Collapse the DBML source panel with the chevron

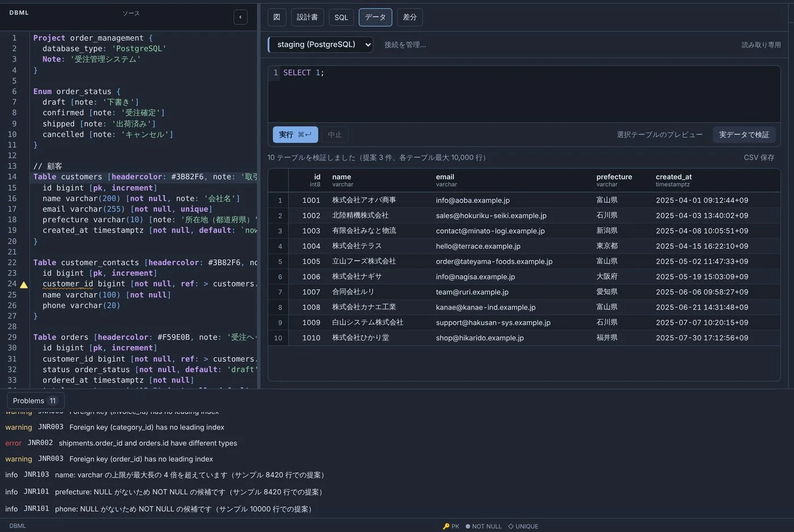(x=240, y=17)
